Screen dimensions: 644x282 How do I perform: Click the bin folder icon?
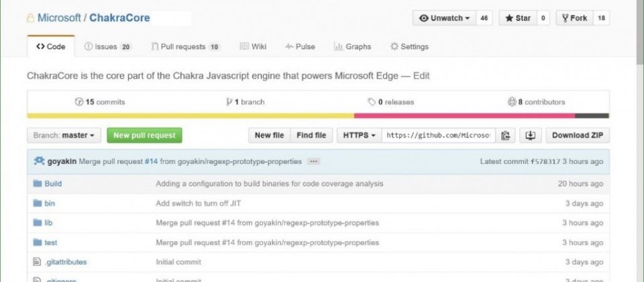(38, 203)
